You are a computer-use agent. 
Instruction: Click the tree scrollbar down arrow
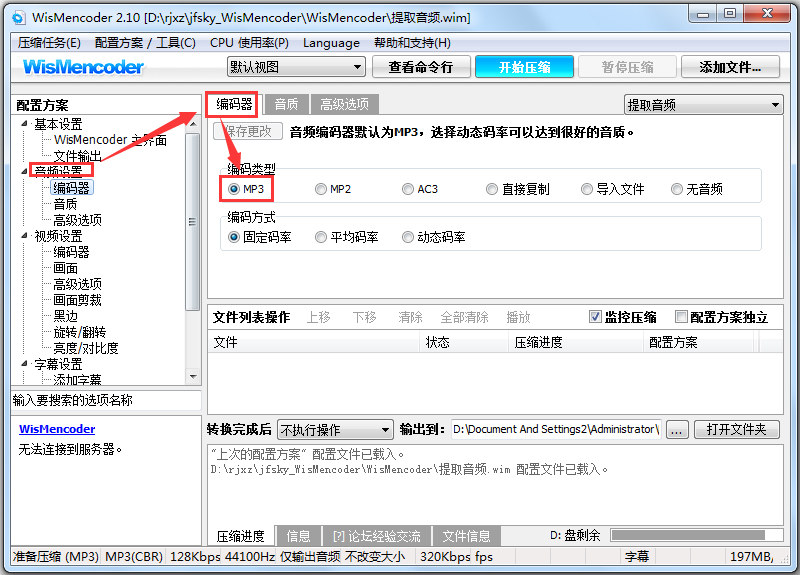(192, 377)
